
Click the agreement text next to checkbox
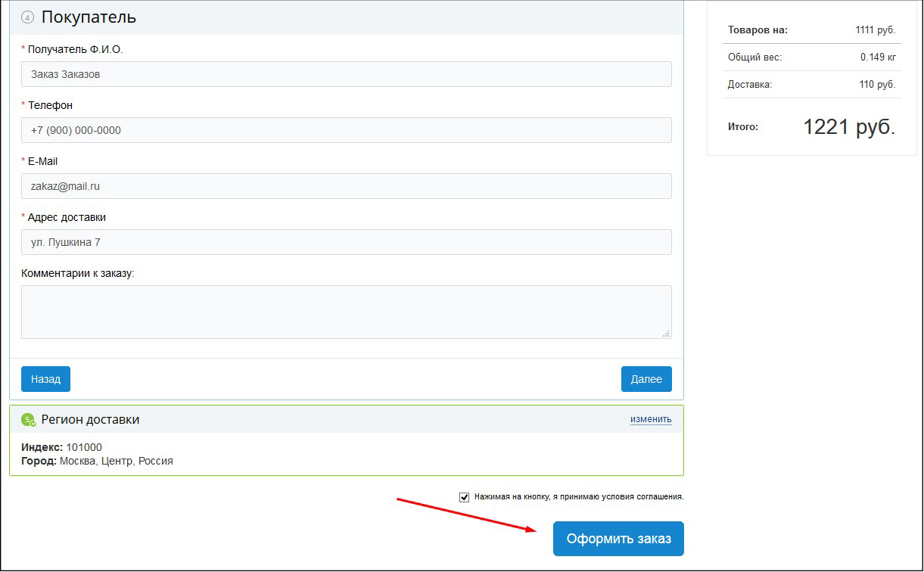click(579, 497)
